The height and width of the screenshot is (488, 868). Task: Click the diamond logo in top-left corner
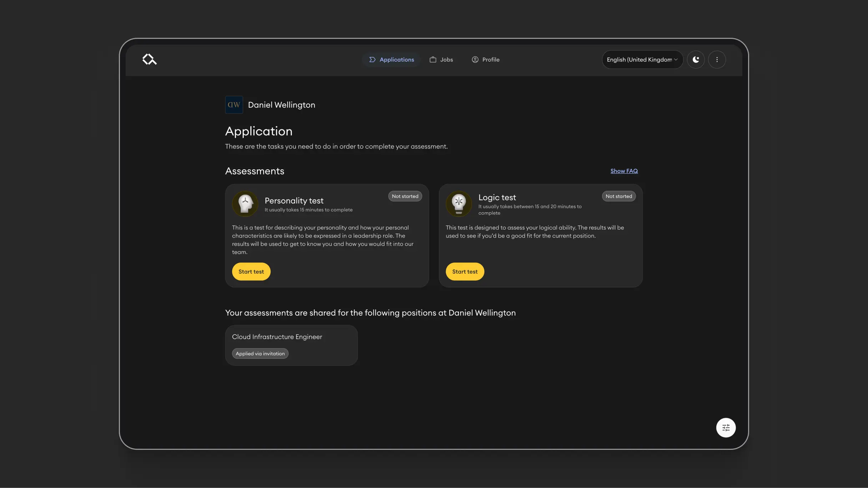(x=149, y=59)
